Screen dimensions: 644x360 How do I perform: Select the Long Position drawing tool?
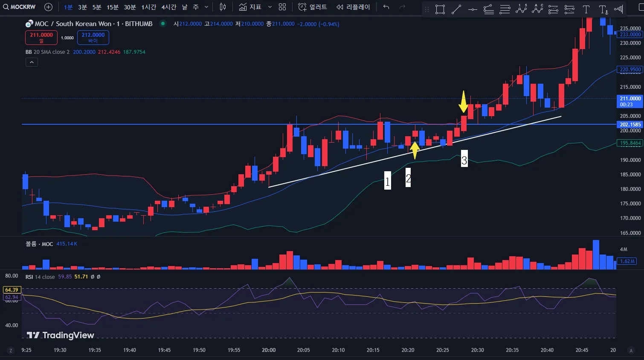pos(553,9)
